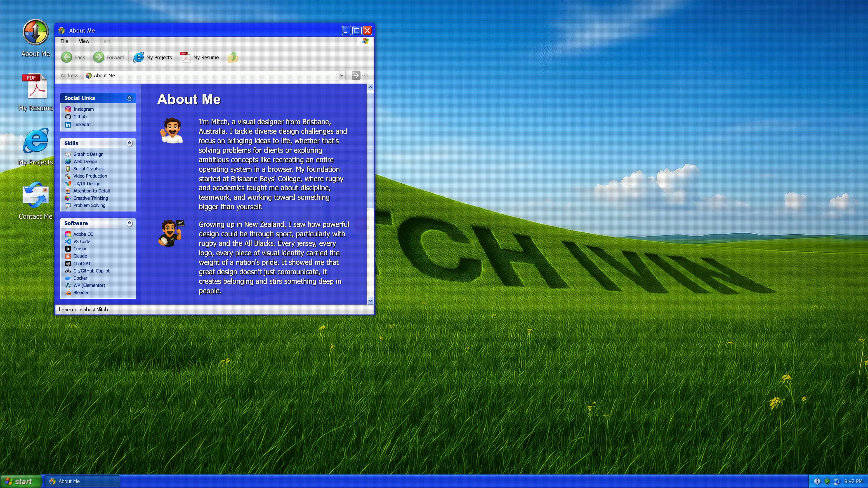Click the Docker software icon
This screenshot has height=488, width=868.
[x=68, y=278]
